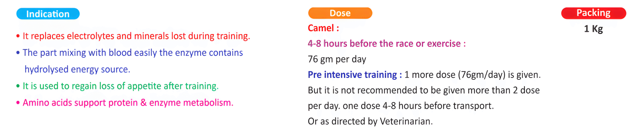Select the "1 Kg" packing text
644x140 pixels.
coord(593,29)
